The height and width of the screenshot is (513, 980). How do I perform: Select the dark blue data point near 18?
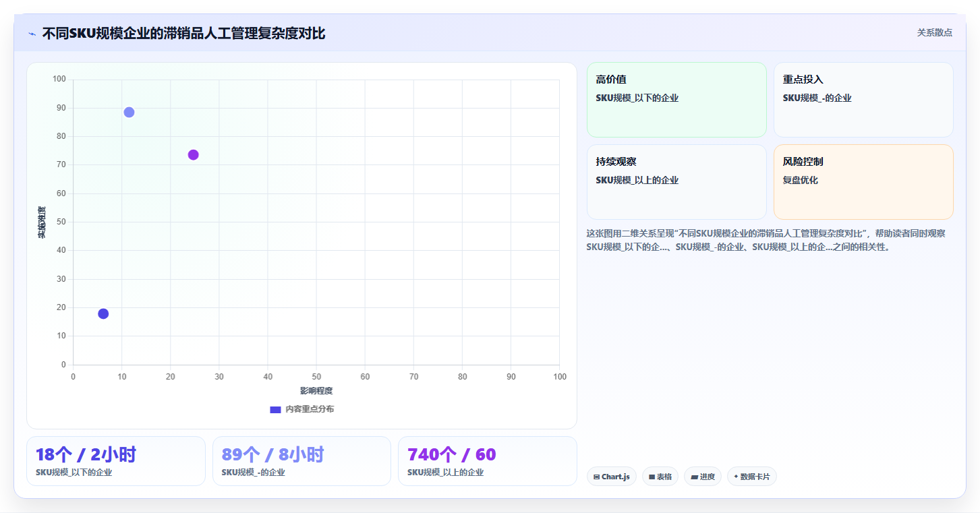[103, 313]
